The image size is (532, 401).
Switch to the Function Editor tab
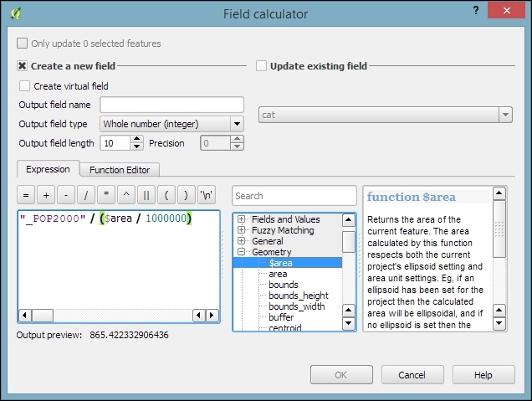point(120,170)
